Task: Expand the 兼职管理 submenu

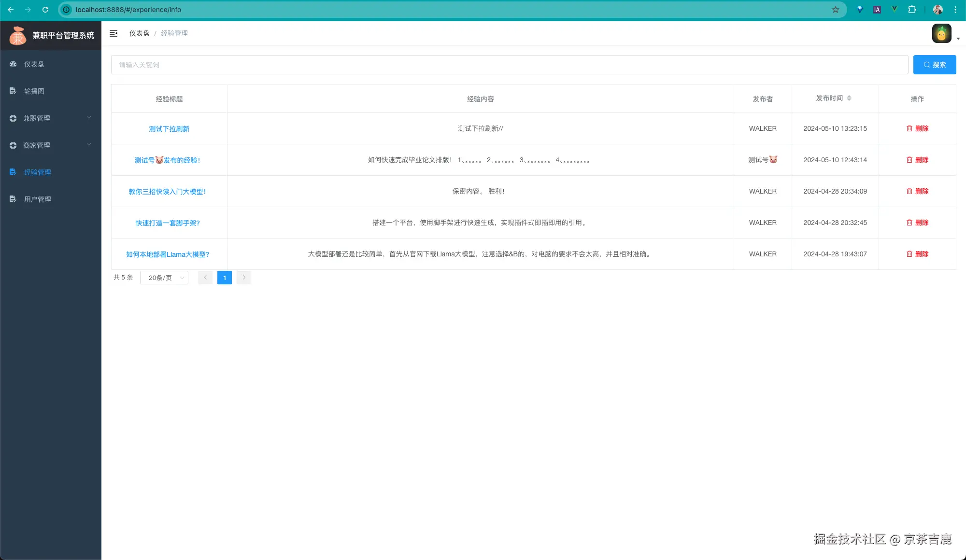Action: 50,118
